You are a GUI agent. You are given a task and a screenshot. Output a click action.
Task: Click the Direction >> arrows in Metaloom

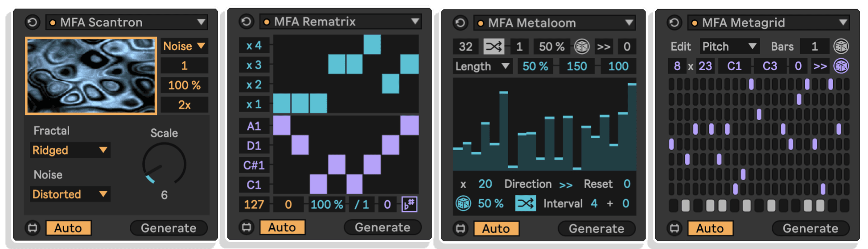point(566,184)
